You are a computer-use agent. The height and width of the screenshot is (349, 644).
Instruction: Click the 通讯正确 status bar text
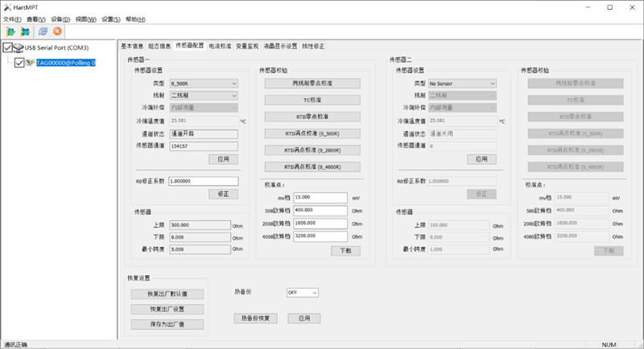coord(15,345)
